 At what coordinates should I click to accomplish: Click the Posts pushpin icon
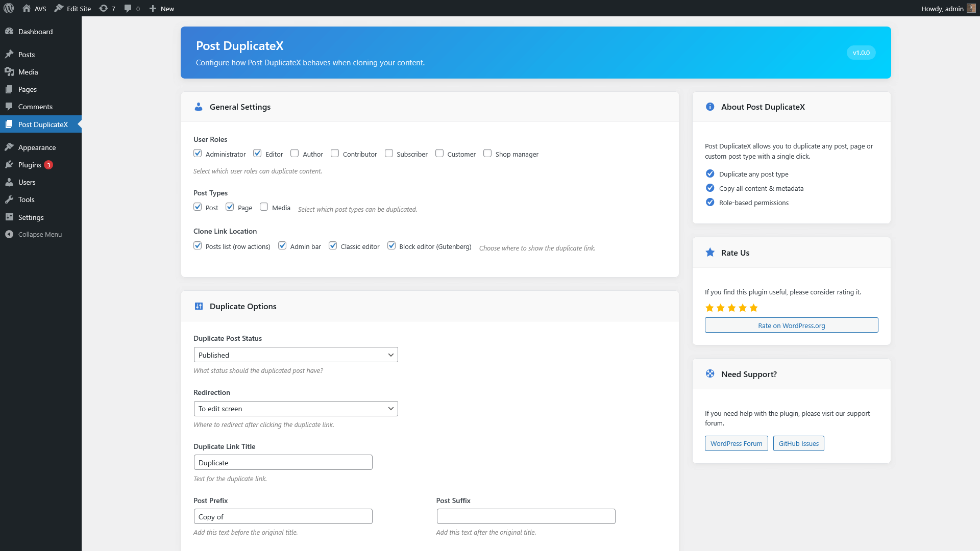click(9, 55)
